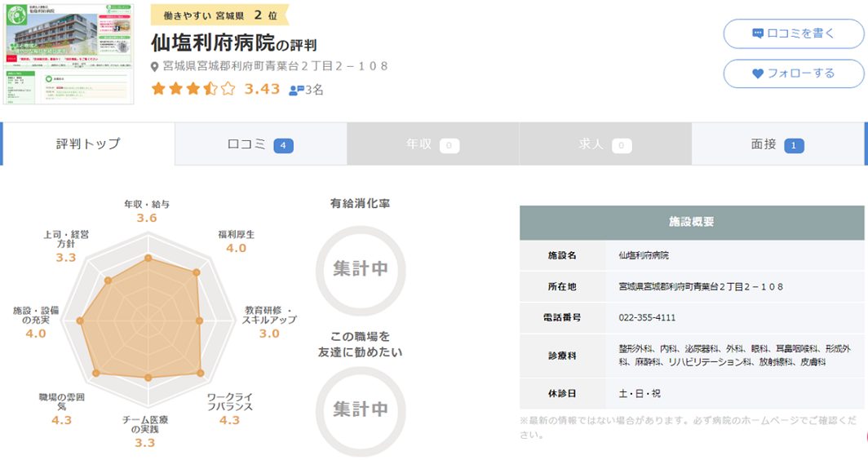Click the 面接 count badge showing 1
Viewport: 868px width, 460px height.
[x=794, y=145]
